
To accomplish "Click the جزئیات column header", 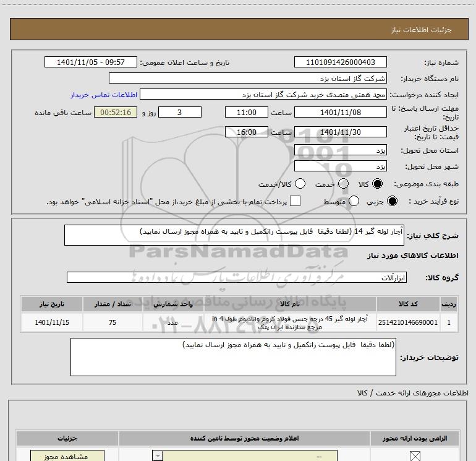I will (x=67, y=438).
